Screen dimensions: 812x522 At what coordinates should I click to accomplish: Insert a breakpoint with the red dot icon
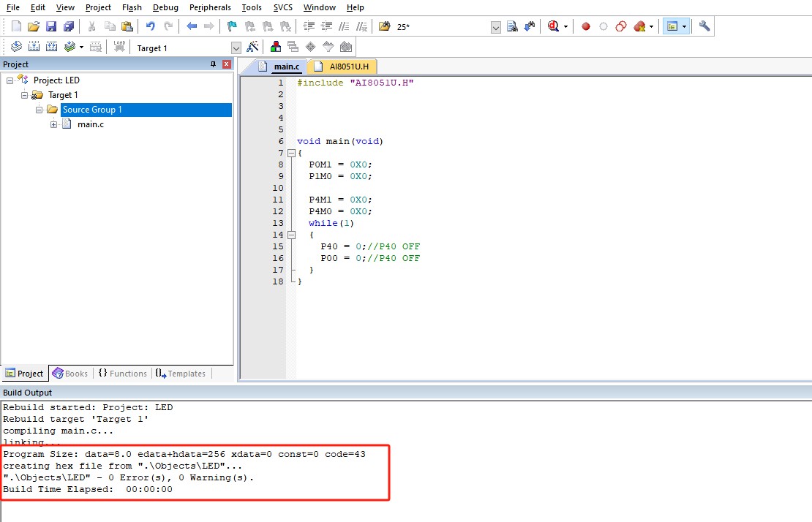click(x=586, y=26)
